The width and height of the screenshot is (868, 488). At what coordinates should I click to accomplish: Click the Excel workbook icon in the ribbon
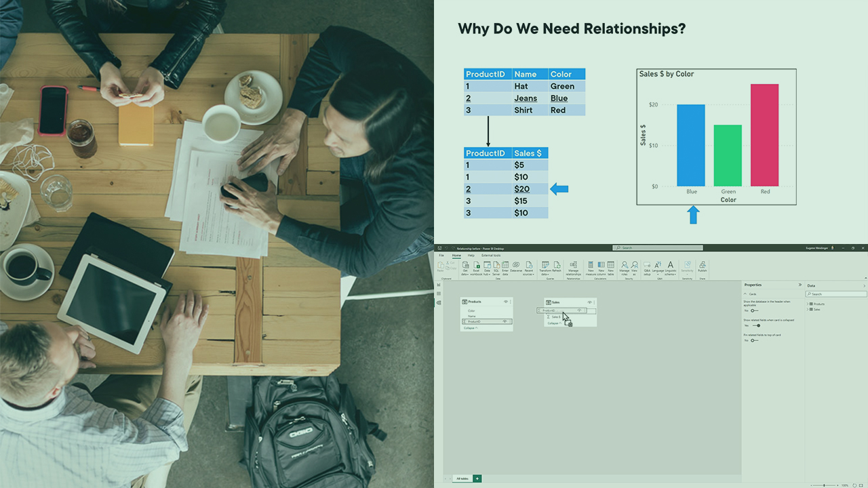[476, 266]
